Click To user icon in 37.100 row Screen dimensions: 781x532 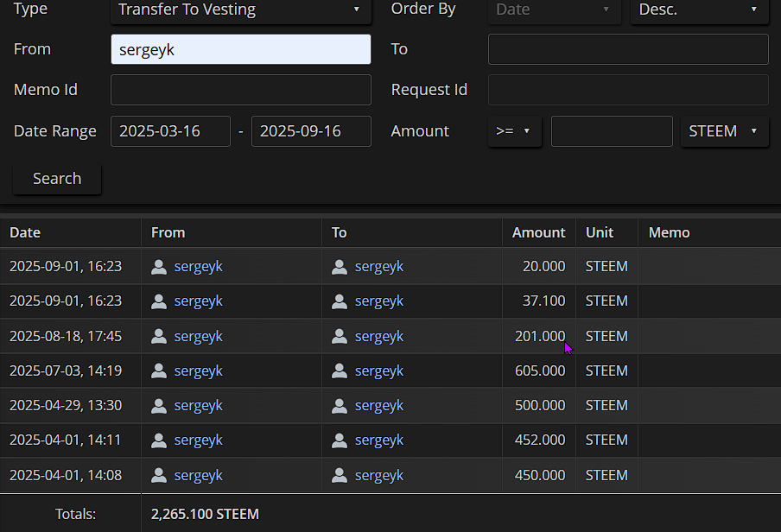tap(340, 301)
